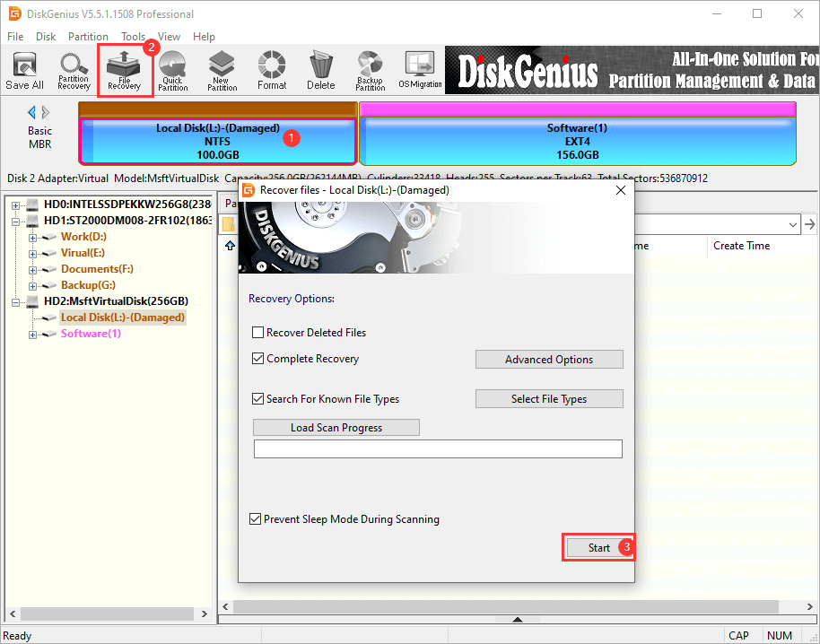Click the Save All toolbar icon
The height and width of the screenshot is (644, 820).
click(x=24, y=71)
